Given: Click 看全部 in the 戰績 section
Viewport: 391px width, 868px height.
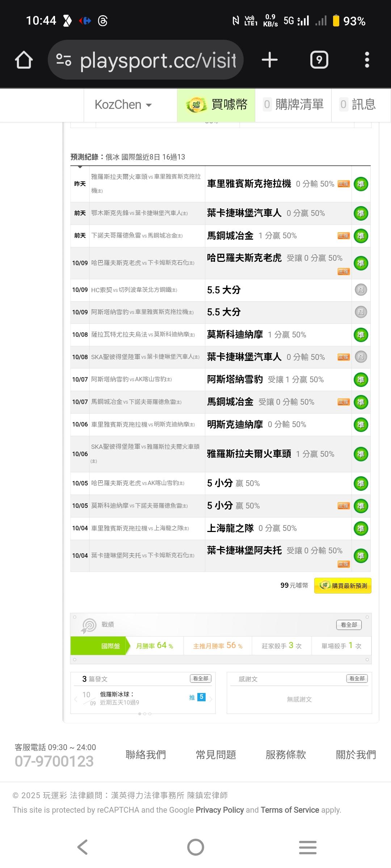Looking at the screenshot, I should 349,625.
